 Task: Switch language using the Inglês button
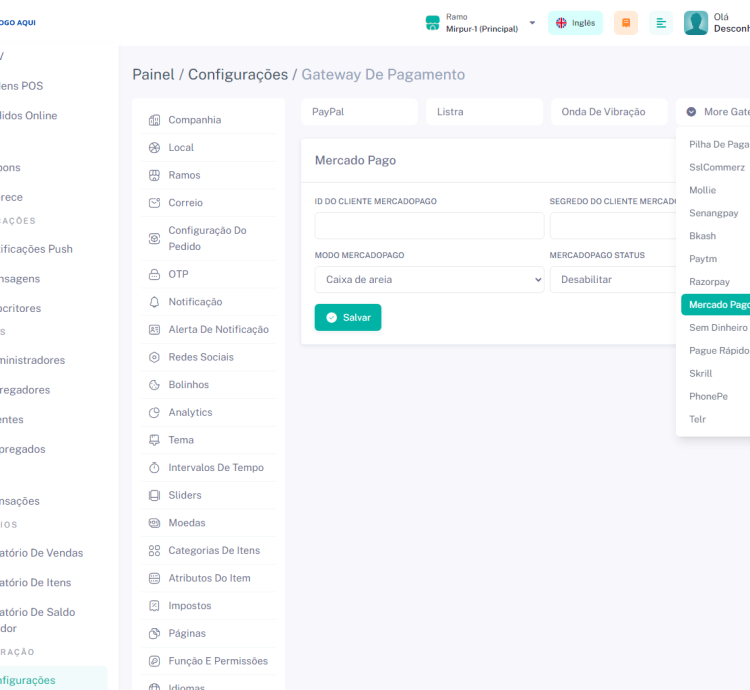point(575,23)
